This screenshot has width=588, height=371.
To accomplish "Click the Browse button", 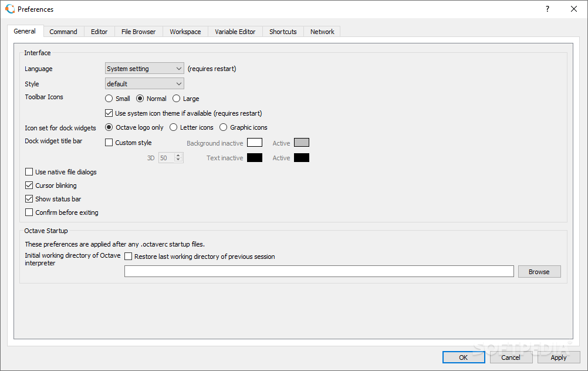I will pos(539,272).
